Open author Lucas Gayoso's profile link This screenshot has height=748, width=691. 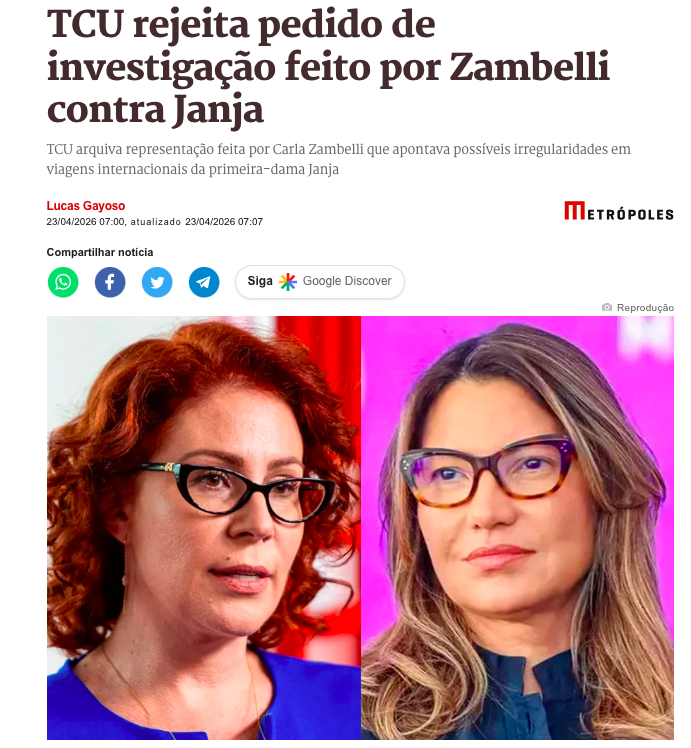[x=86, y=206]
